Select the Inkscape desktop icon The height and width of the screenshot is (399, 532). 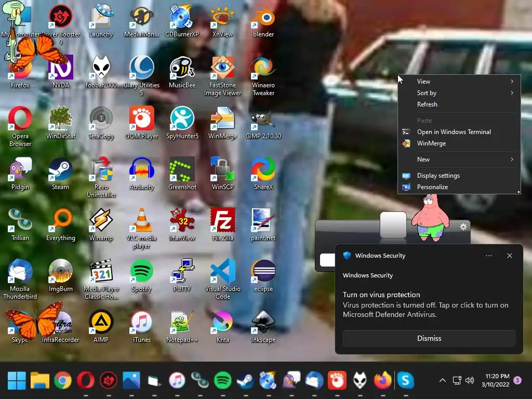click(263, 326)
